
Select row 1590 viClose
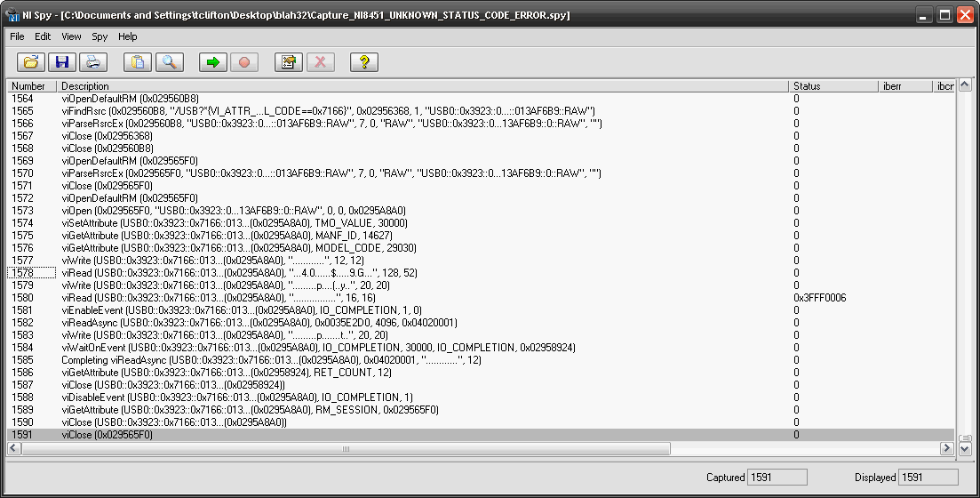click(481, 422)
